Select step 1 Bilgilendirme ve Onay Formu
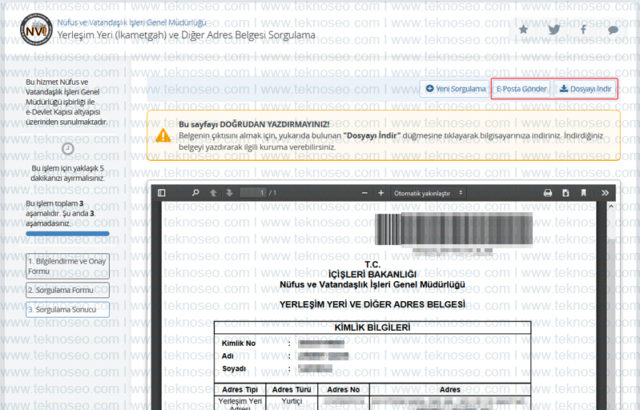Viewport: 640px width, 410px height. coord(67,266)
